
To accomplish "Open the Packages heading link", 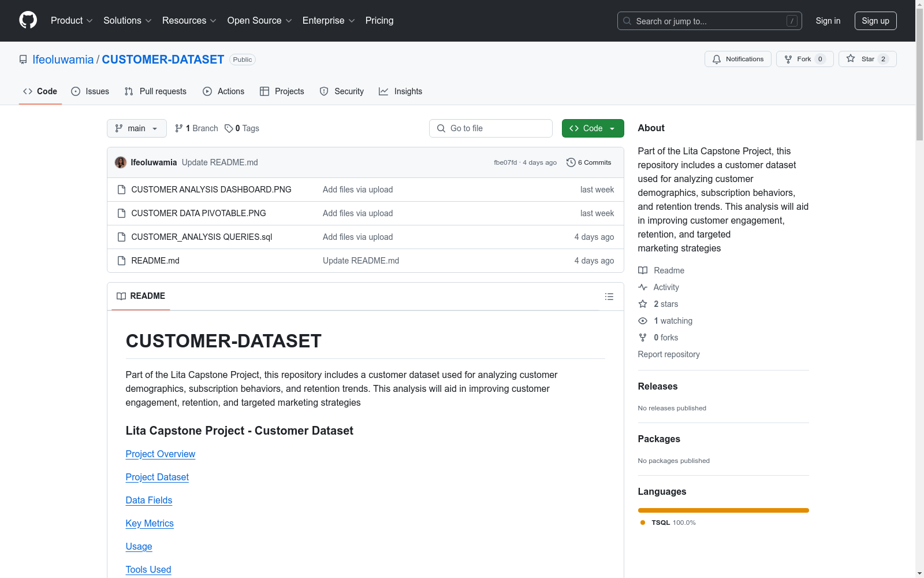I will point(659,439).
